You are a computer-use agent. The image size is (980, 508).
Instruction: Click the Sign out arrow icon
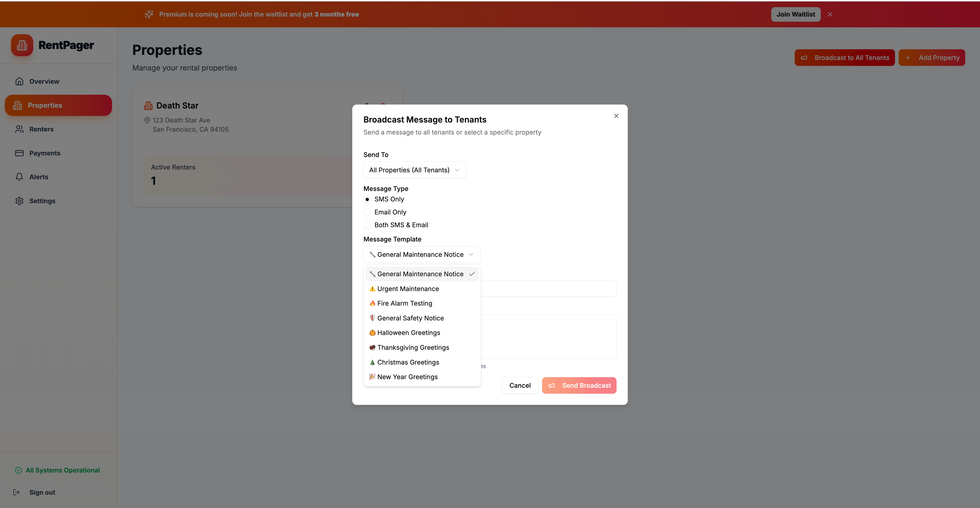(x=16, y=492)
